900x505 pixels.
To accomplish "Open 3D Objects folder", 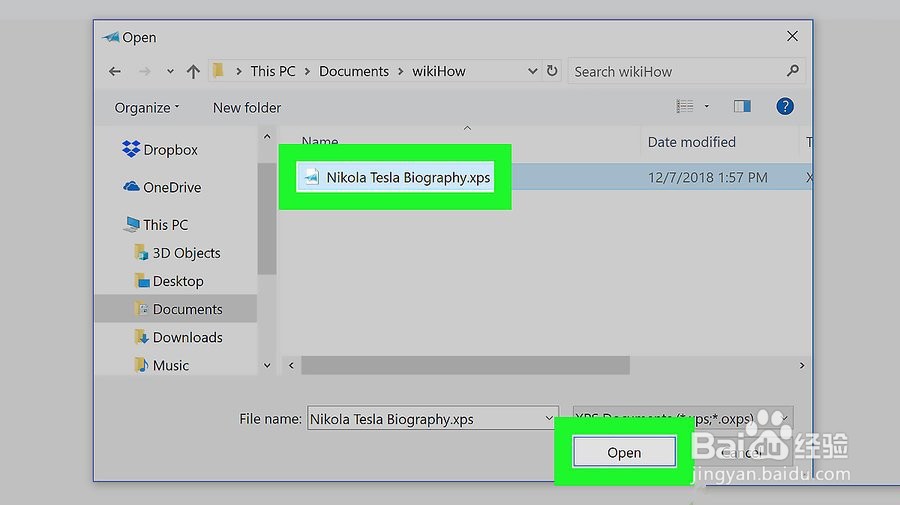I will click(186, 253).
